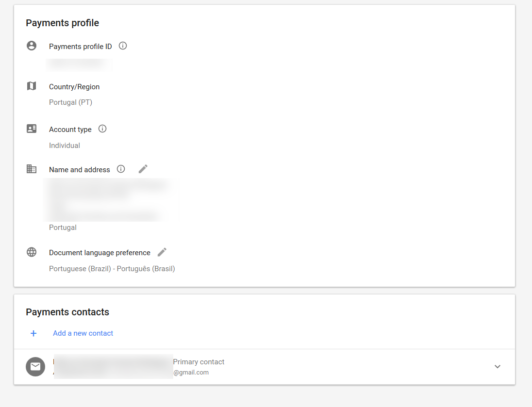
Task: Click the Payments contacts heading
Action: click(67, 312)
